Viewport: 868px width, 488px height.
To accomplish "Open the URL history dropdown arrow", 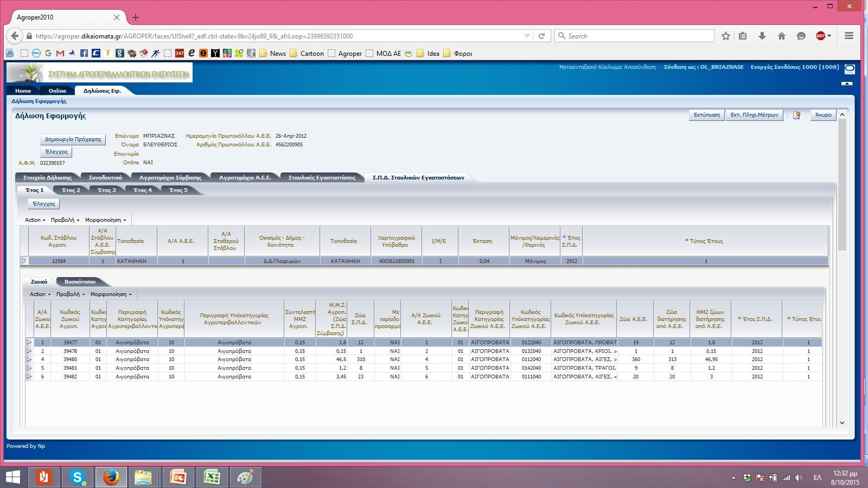I will point(527,36).
